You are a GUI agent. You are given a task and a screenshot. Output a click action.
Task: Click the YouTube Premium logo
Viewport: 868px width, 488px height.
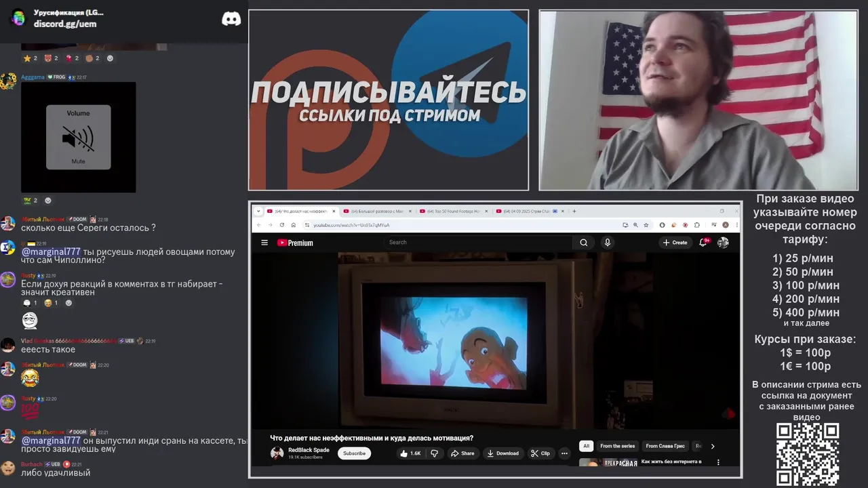tap(295, 243)
